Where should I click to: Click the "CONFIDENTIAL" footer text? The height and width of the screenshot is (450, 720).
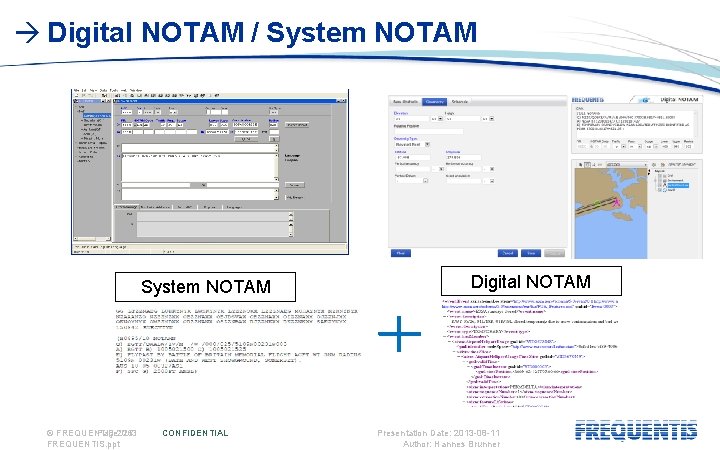[x=195, y=433]
